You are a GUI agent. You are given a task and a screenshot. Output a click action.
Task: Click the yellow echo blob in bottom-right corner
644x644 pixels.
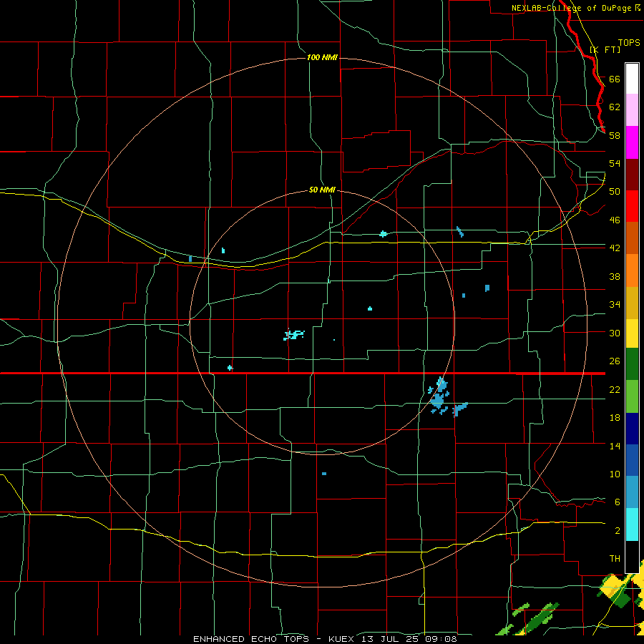(x=611, y=586)
